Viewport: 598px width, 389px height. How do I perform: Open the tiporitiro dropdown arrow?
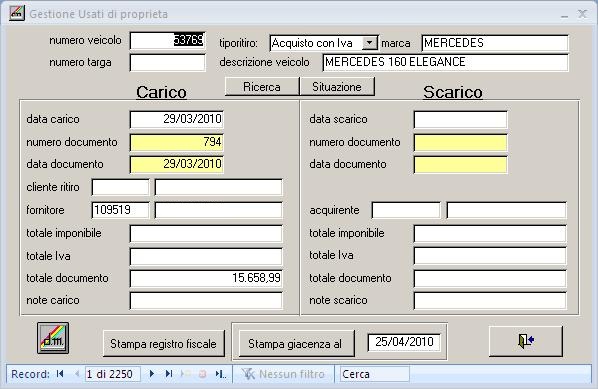point(370,43)
